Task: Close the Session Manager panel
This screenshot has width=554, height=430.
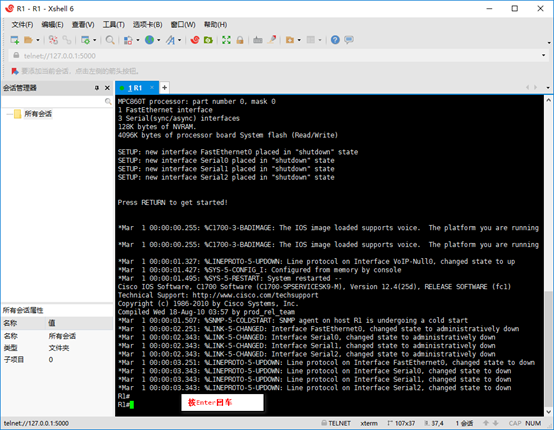Action: [107, 88]
